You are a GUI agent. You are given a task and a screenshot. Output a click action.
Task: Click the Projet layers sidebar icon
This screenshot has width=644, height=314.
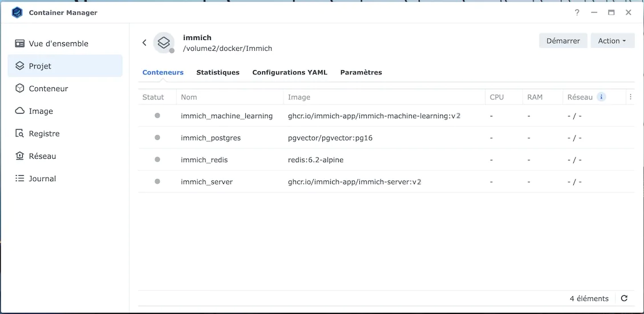(19, 66)
